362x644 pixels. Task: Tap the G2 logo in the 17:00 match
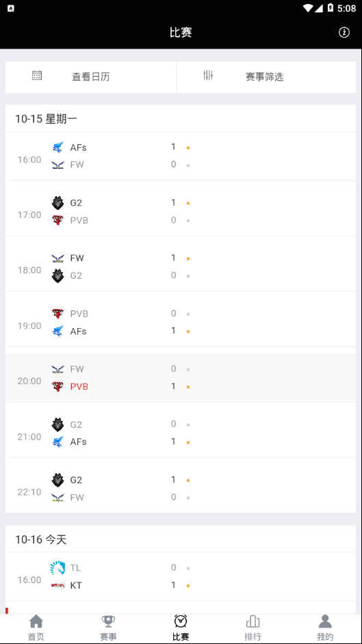(57, 203)
